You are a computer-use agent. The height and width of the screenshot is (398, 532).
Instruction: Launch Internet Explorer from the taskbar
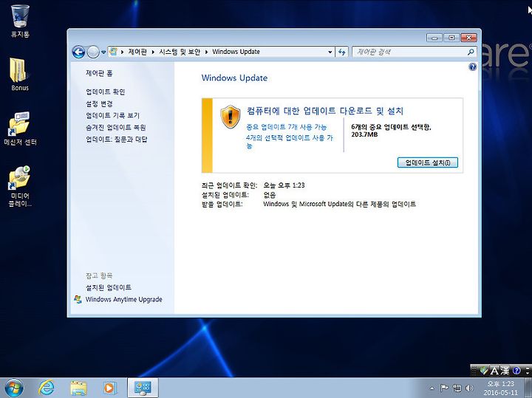point(47,388)
